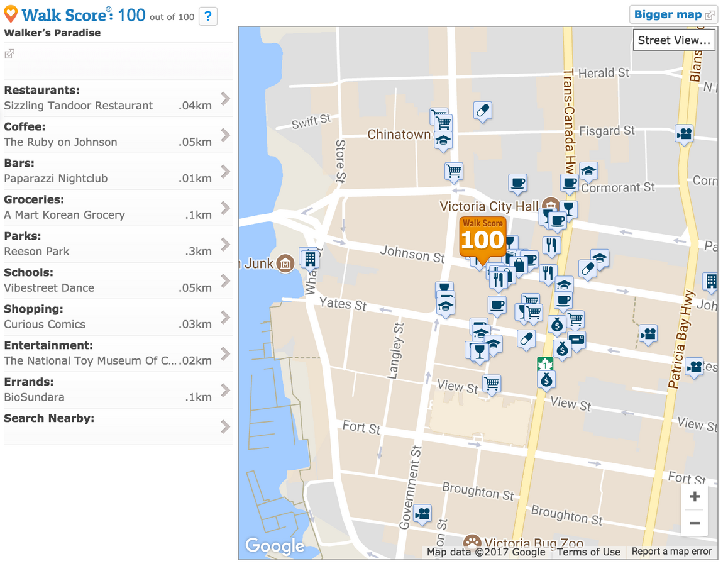Expand the Groceries category chevron
Screen dimensions: 728x566
(225, 208)
